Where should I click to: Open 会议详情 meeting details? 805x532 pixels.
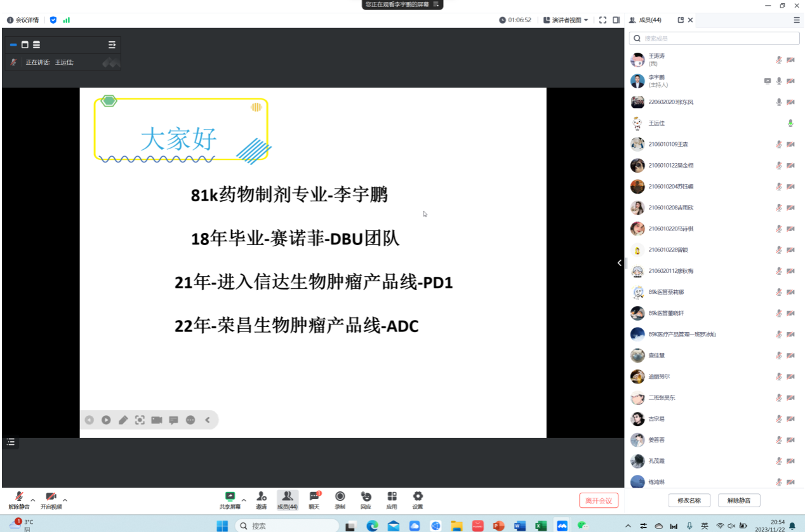23,20
